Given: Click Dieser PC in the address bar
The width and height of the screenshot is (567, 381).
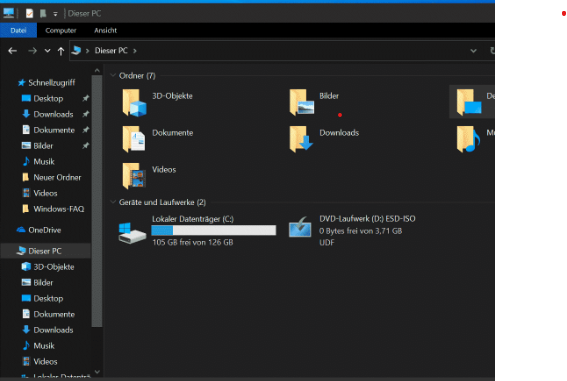Looking at the screenshot, I should 111,51.
